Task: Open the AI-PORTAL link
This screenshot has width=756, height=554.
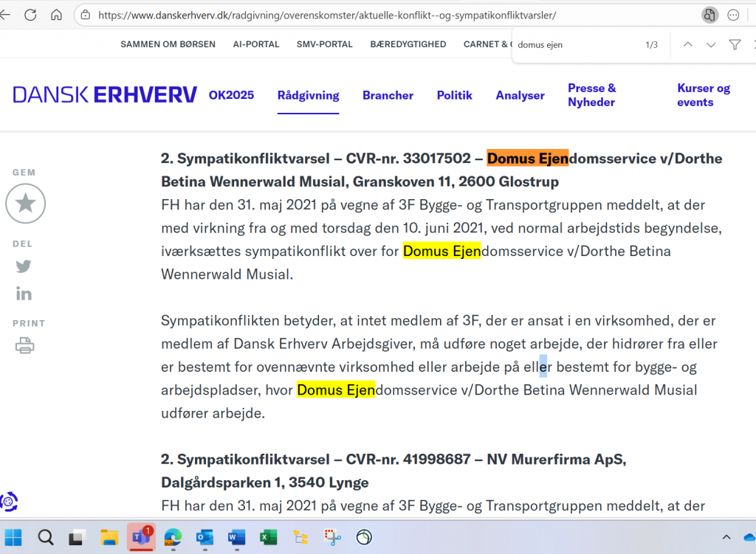Action: (256, 44)
